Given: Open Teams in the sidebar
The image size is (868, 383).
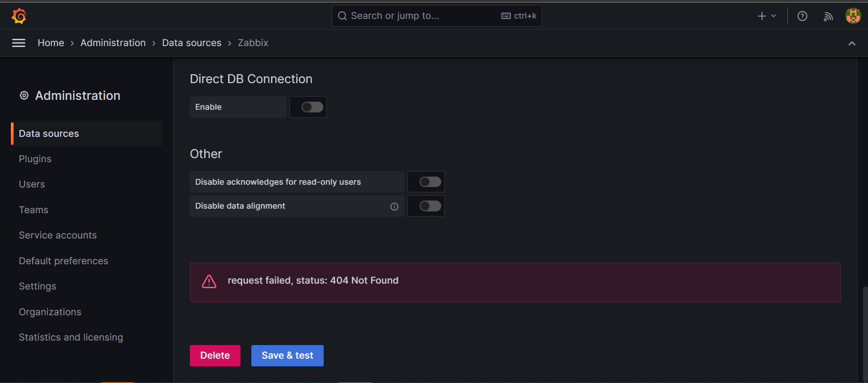Looking at the screenshot, I should 33,210.
